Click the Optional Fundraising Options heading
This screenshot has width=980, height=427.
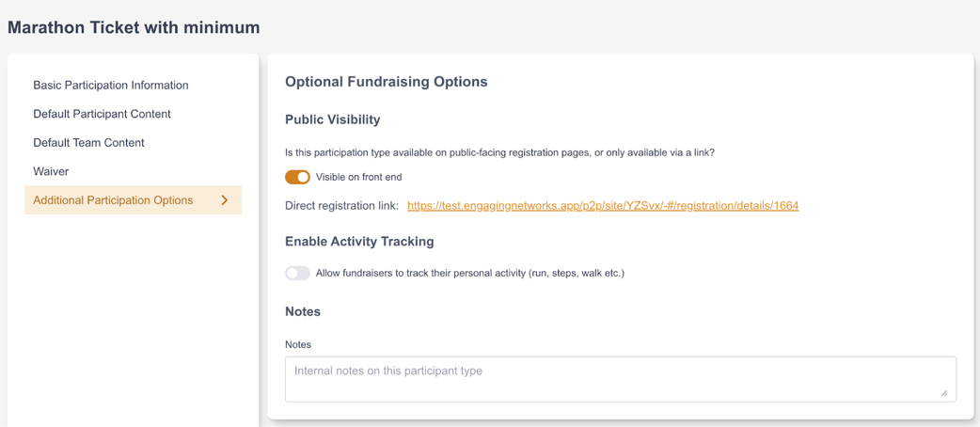pyautogui.click(x=386, y=82)
